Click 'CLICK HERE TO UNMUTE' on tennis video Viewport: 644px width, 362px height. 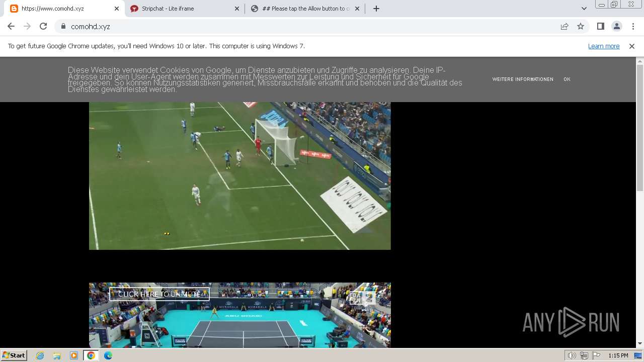pos(159,294)
